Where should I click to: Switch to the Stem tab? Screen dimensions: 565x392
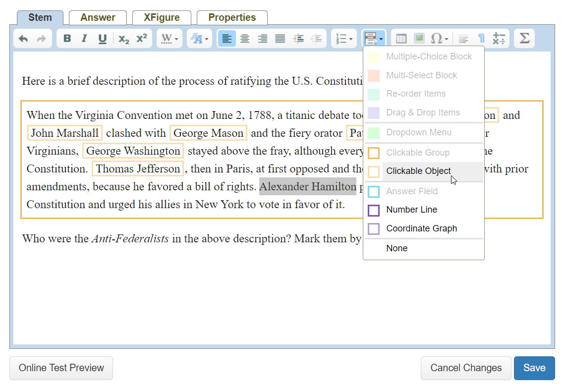tap(40, 18)
